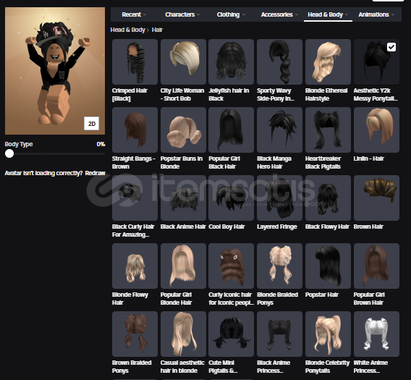Pick the City Life Woman Short Bob hair
This screenshot has width=411, height=380.
[183, 62]
